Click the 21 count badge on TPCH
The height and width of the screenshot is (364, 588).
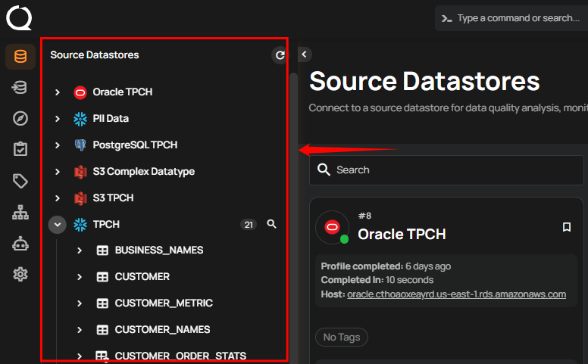(249, 225)
